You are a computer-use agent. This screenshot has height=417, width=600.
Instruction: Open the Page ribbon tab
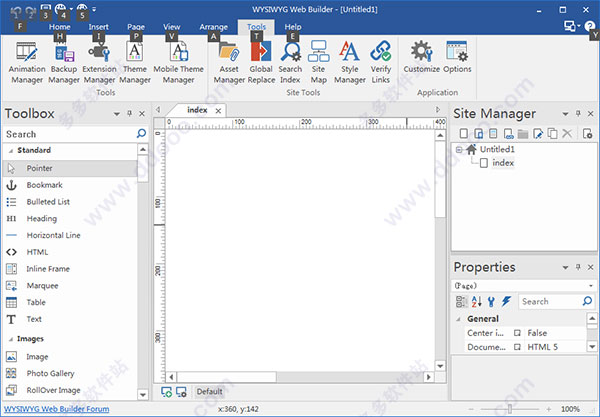[x=136, y=27]
